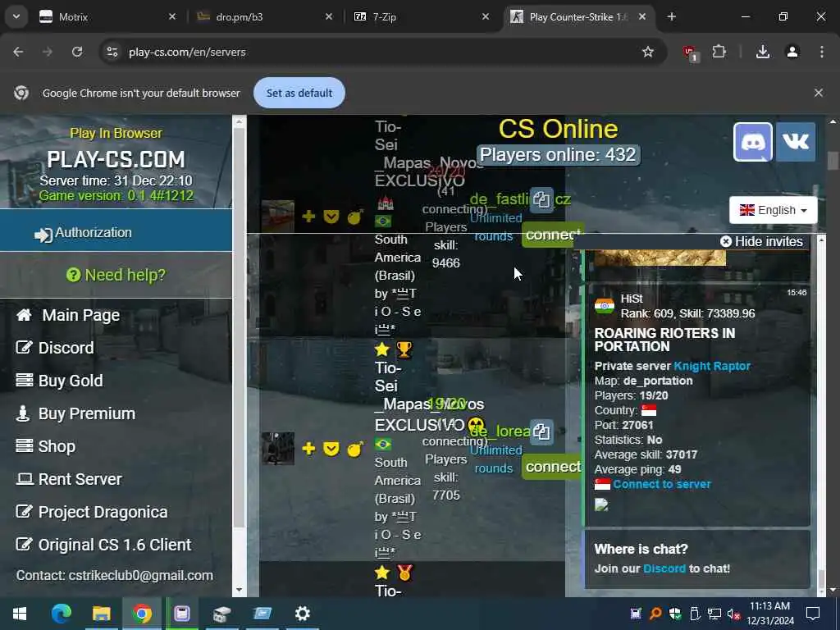This screenshot has width=840, height=630.
Task: Dismiss the default browser notification bar
Action: tap(818, 93)
